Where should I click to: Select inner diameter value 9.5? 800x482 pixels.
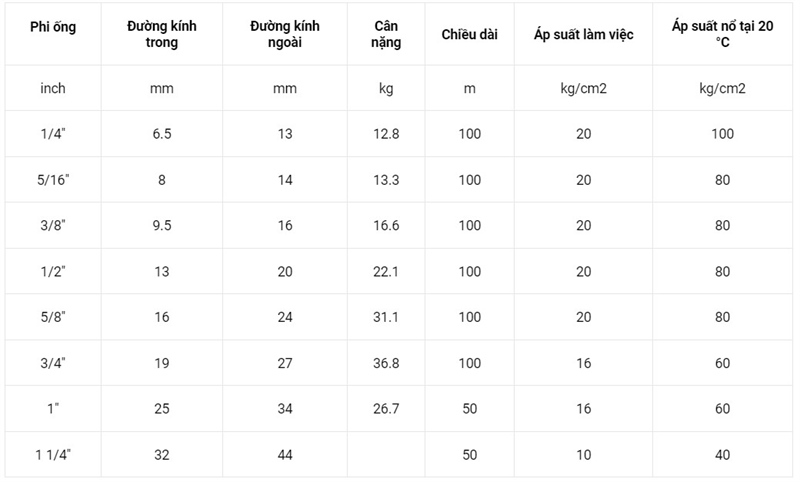tap(162, 225)
